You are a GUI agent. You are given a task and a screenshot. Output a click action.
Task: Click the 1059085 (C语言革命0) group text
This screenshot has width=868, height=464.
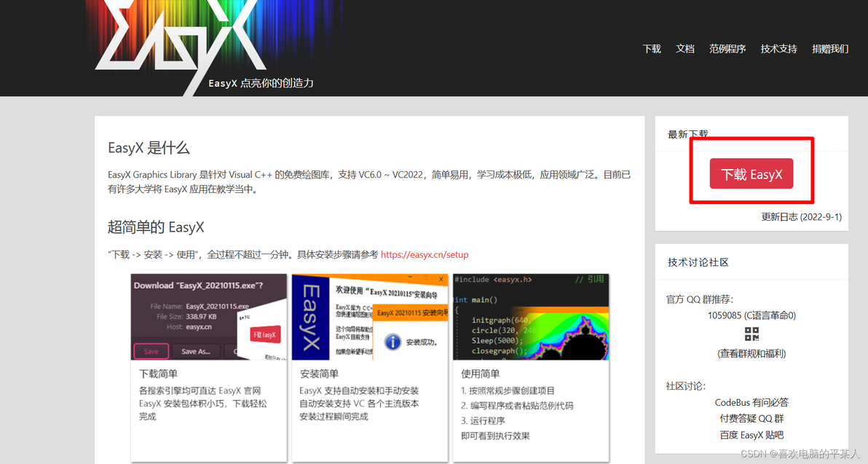tap(751, 315)
